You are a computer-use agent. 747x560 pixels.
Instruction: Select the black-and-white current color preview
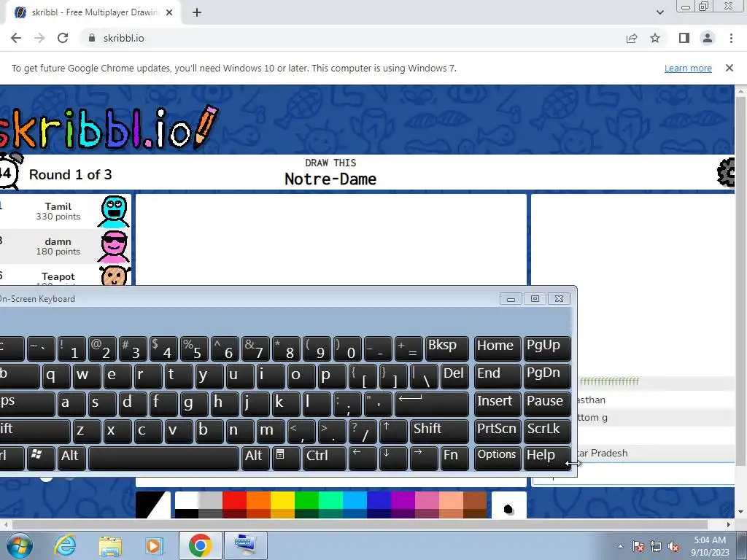(x=153, y=505)
